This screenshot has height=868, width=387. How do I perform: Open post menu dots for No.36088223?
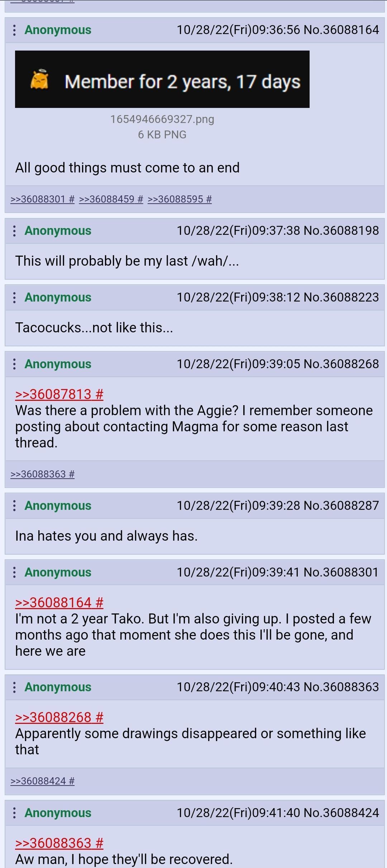[x=14, y=297]
